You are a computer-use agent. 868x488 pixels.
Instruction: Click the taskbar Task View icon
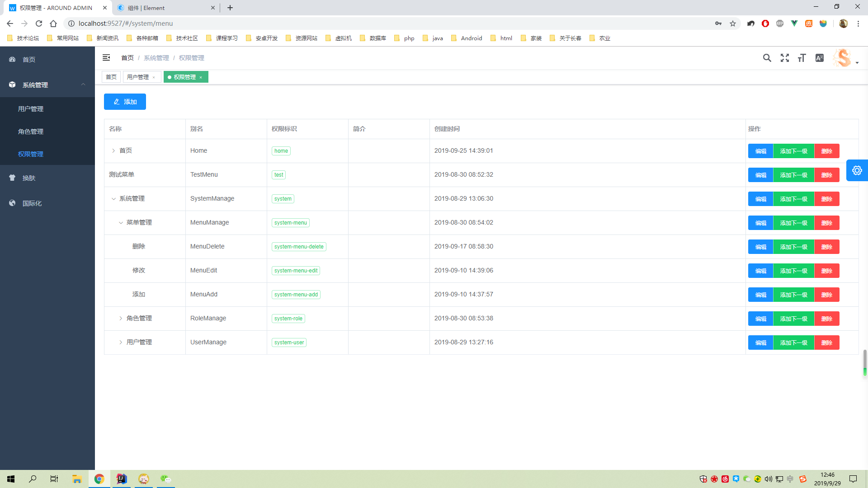[54, 479]
